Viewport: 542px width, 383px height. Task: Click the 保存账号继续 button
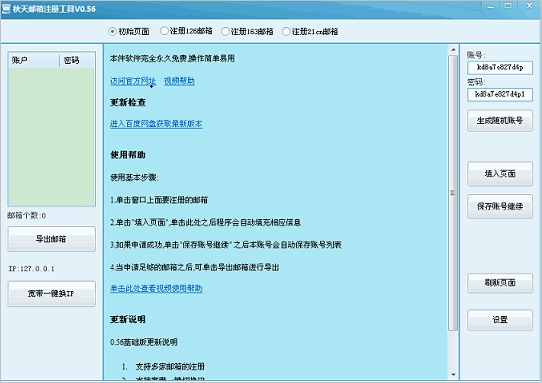pos(500,206)
